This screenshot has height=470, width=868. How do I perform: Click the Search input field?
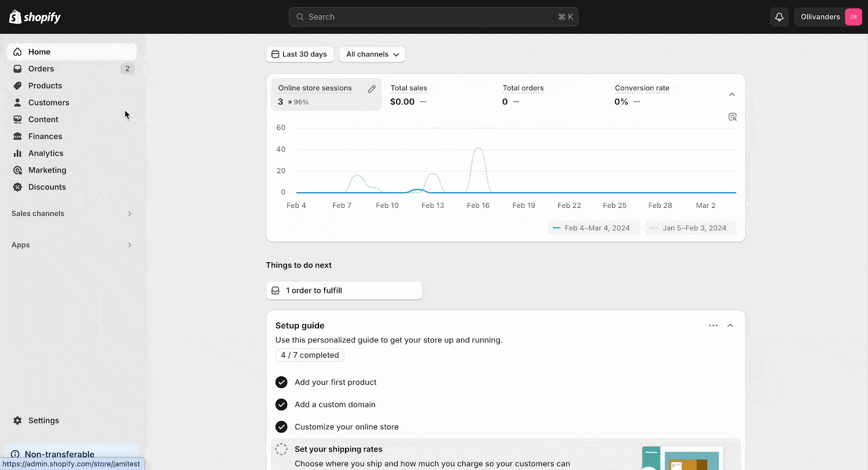coord(433,17)
